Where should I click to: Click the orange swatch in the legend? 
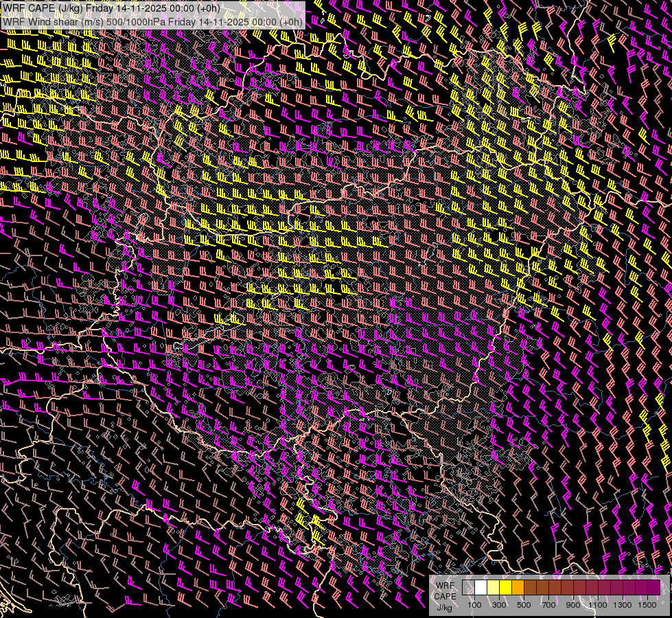(x=518, y=588)
